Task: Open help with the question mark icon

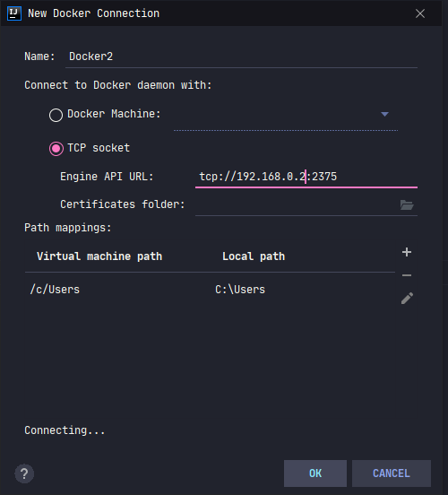Action: click(24, 473)
